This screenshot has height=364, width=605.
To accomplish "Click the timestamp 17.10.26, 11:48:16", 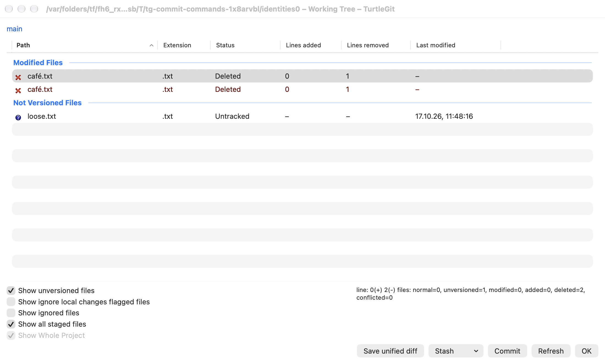I will tap(444, 116).
